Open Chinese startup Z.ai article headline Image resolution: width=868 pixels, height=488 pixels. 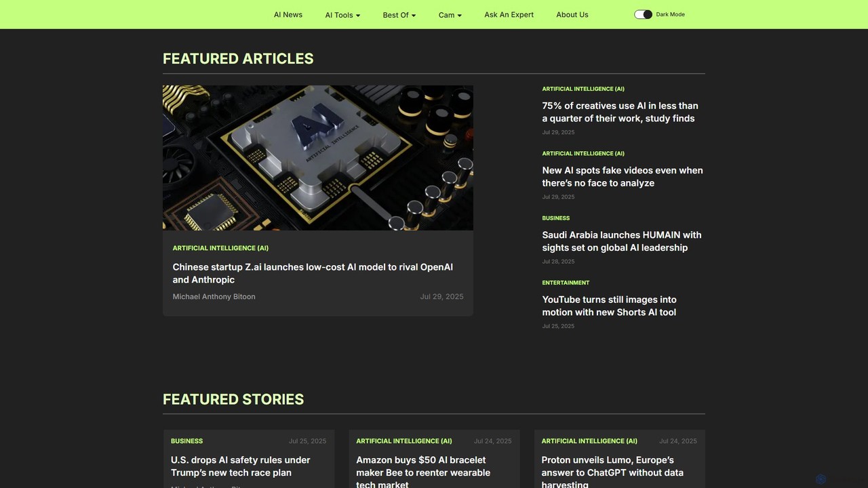313,273
